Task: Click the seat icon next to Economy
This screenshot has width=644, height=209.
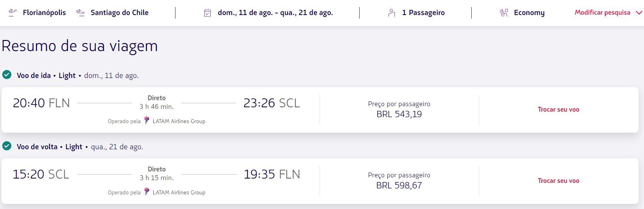Action: [504, 13]
